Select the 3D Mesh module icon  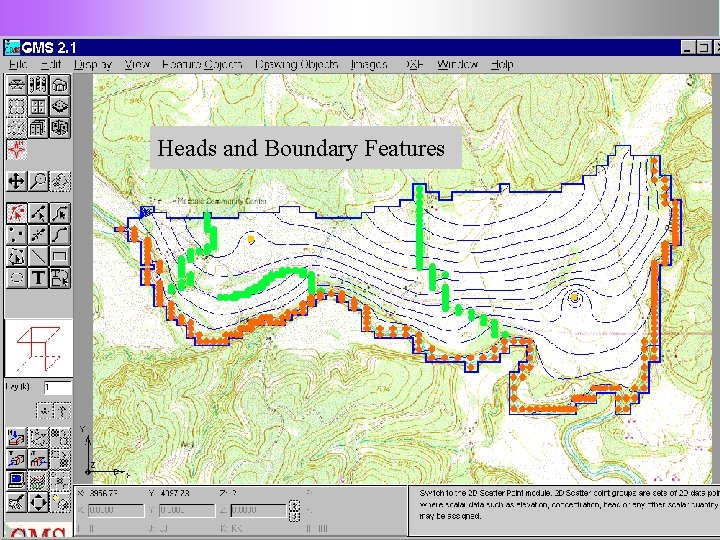point(16,128)
